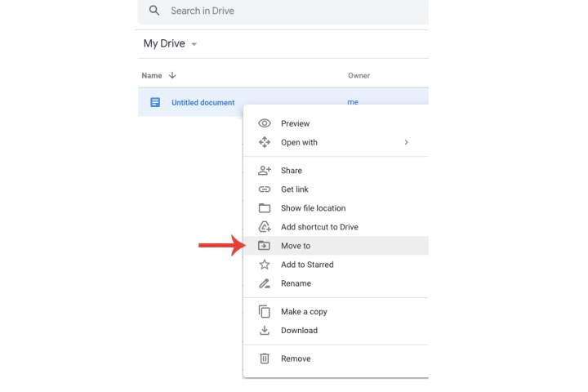This screenshot has height=392, width=588.
Task: Click the Owner column header
Action: coord(359,76)
